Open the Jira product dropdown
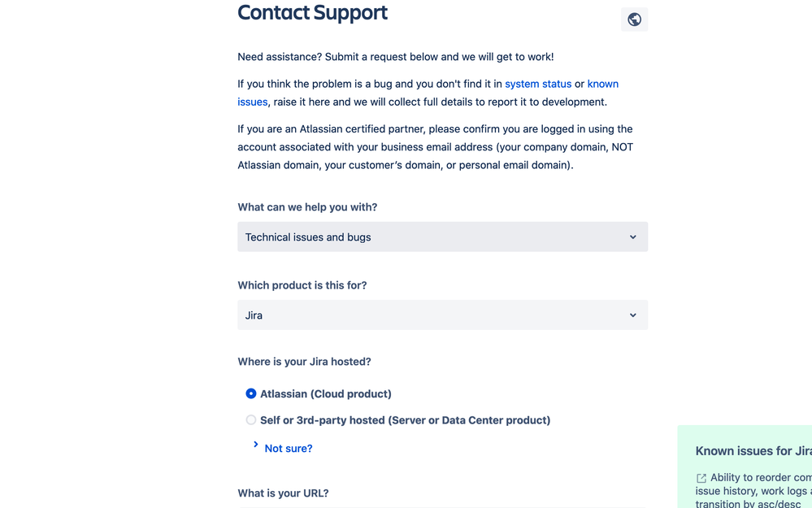 pyautogui.click(x=442, y=315)
